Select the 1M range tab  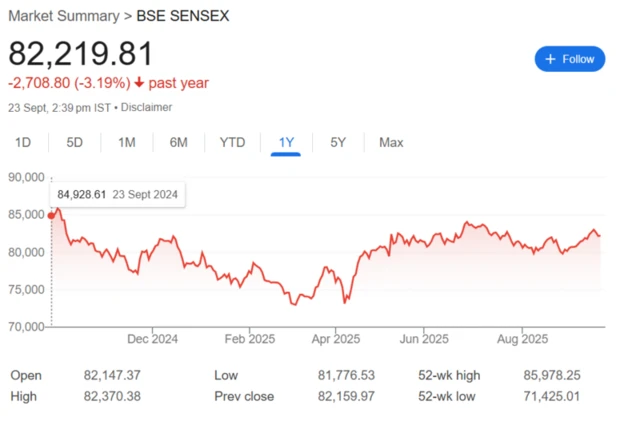tap(126, 143)
